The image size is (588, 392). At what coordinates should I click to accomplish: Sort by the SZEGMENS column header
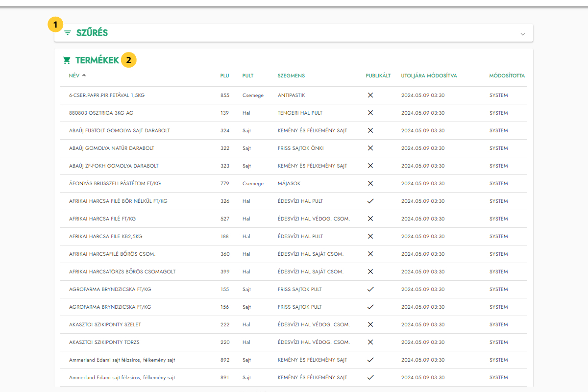click(x=291, y=76)
